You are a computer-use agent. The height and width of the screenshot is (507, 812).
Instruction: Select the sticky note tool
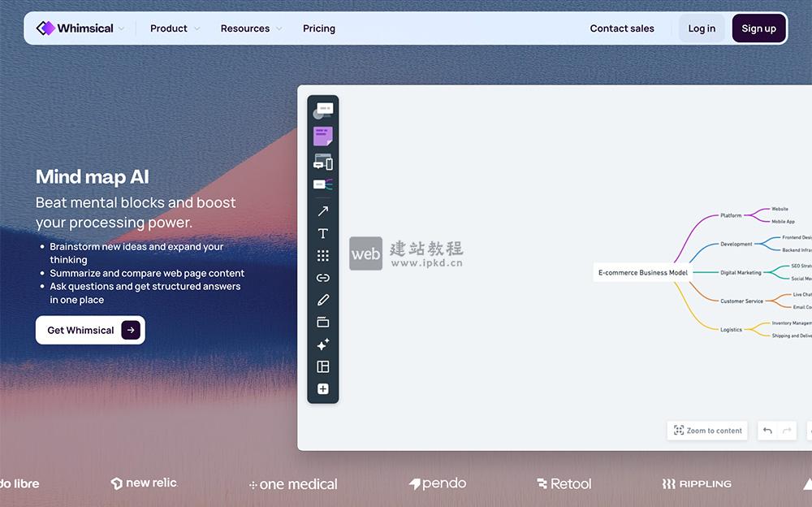tap(322, 136)
